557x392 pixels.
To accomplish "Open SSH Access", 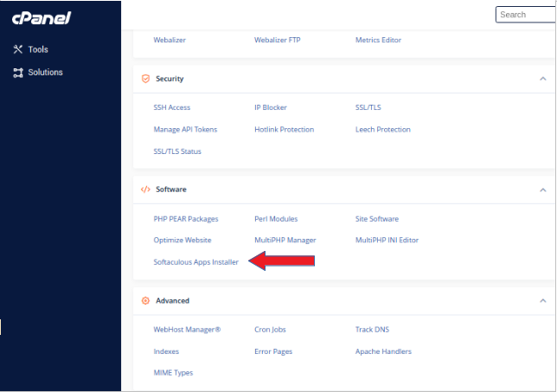I will coord(172,107).
